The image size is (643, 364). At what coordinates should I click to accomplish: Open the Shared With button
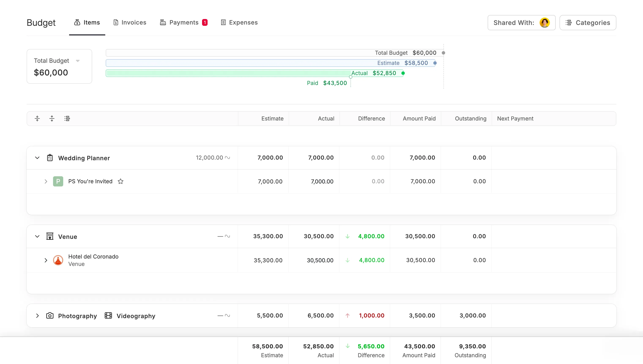click(x=521, y=23)
